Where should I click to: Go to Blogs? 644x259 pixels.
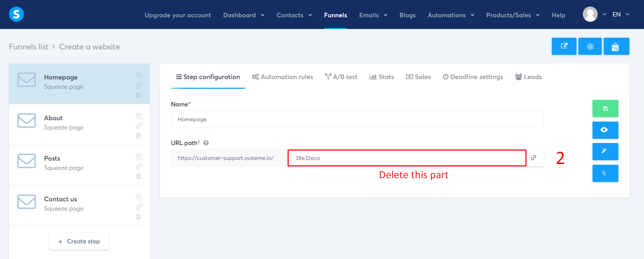(408, 15)
